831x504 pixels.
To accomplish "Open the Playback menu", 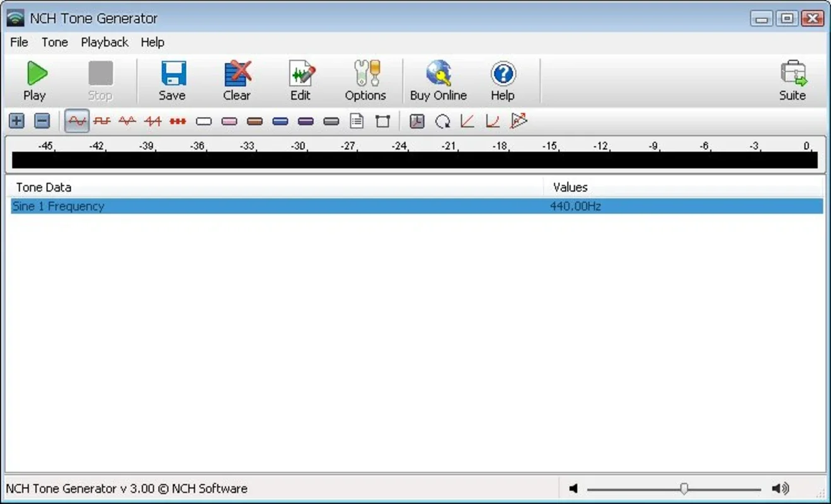I will click(x=105, y=42).
